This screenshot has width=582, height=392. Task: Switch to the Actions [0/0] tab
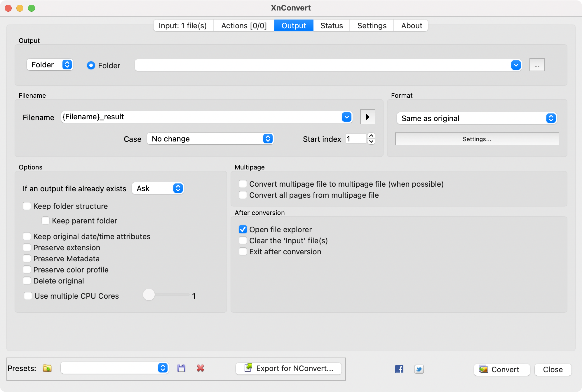(x=244, y=26)
